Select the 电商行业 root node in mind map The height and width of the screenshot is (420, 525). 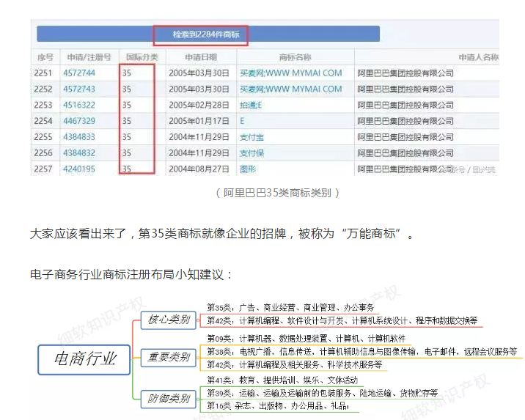tap(86, 359)
